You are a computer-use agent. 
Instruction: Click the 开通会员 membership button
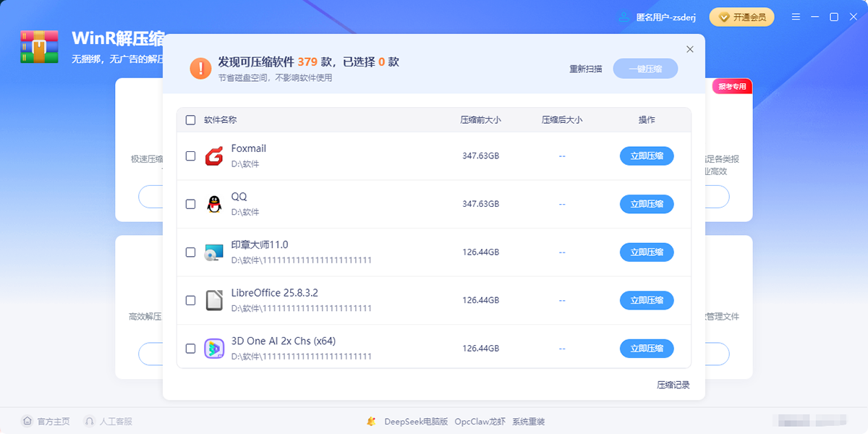[741, 17]
